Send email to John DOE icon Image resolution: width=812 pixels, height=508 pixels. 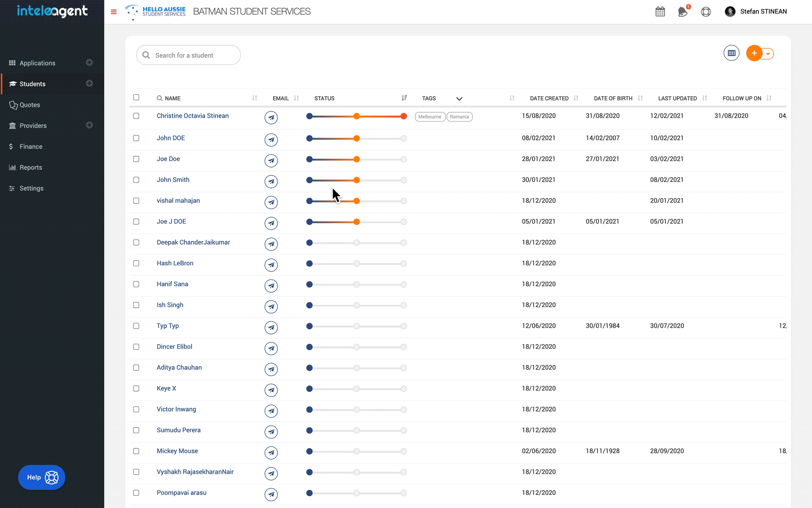[x=271, y=140]
